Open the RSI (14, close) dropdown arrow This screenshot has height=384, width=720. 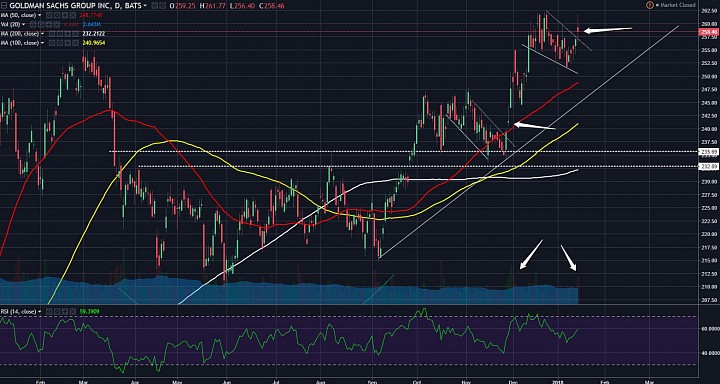click(x=40, y=311)
